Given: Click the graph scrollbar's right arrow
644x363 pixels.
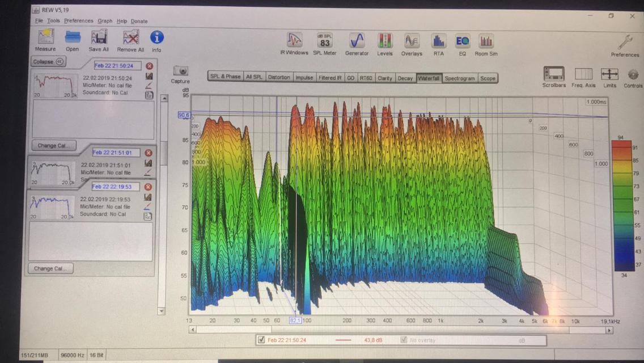Looking at the screenshot, I should (609, 330).
